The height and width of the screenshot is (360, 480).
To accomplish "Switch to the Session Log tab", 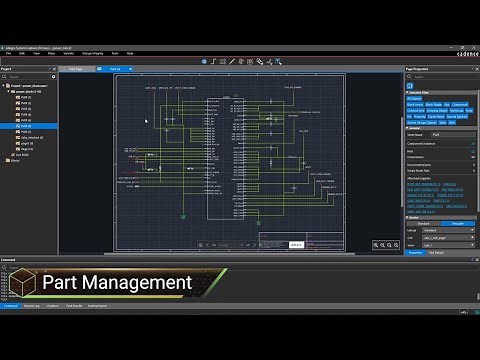I will tap(32, 306).
